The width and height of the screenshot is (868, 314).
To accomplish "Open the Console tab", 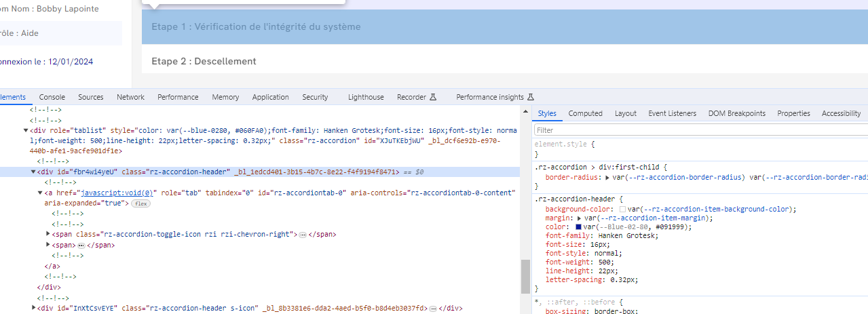I will pos(52,97).
